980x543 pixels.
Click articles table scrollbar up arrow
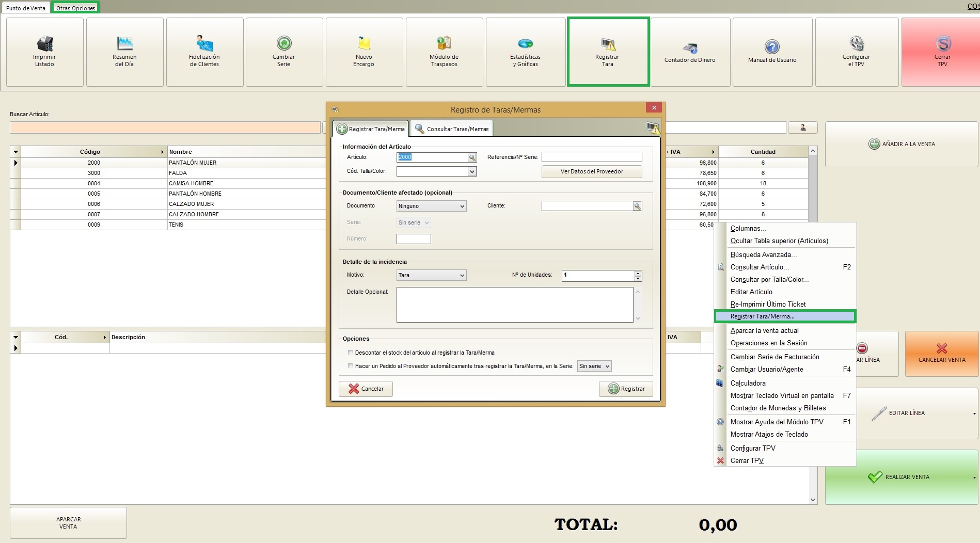coord(813,151)
